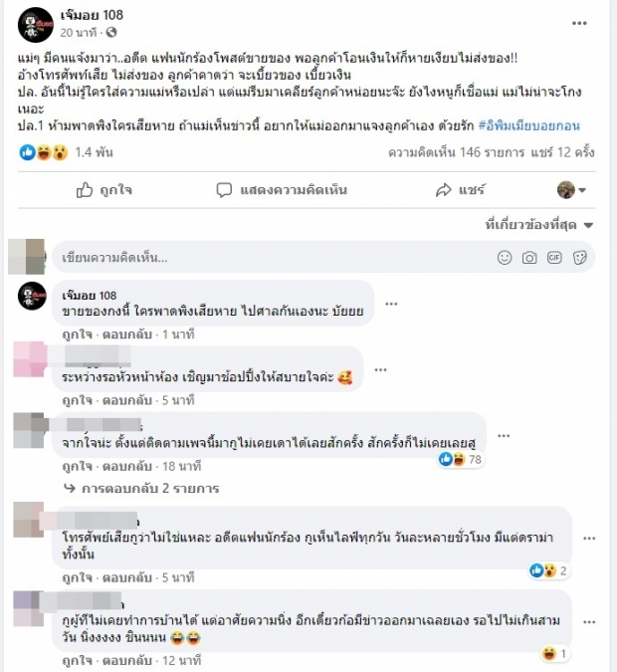The width and height of the screenshot is (617, 672).
Task: Click the emoji smiley icon in comment box
Action: (x=505, y=258)
